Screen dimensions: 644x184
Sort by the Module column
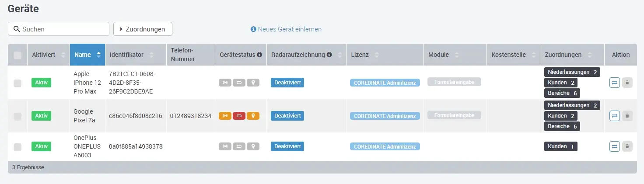click(455, 55)
